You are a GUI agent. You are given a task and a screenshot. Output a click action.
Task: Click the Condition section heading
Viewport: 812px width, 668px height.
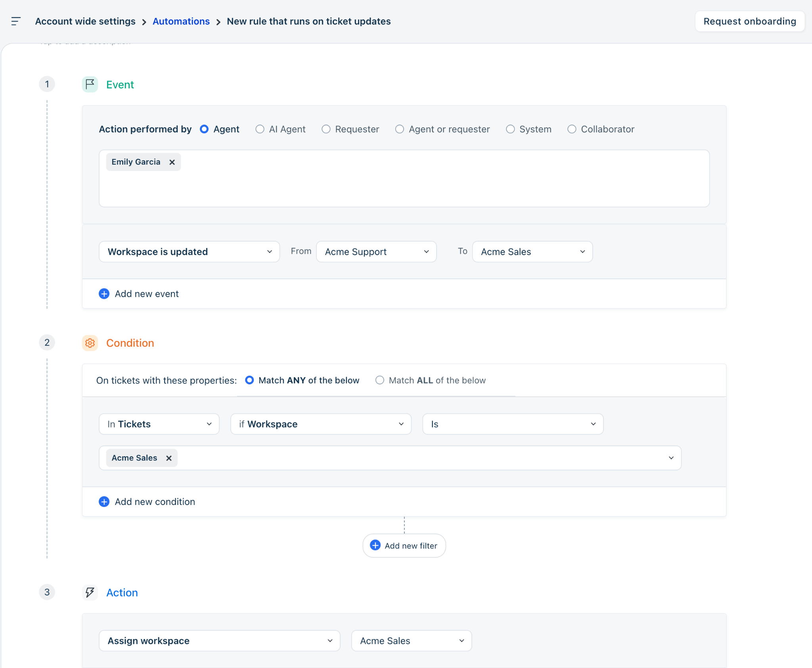[130, 343]
